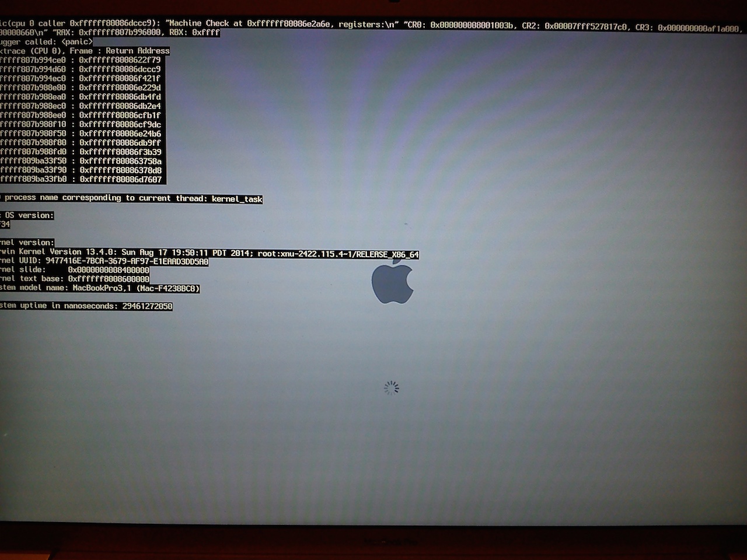The height and width of the screenshot is (560, 747).
Task: Click the uptime in nanoseconds 29461272050 line
Action: (x=86, y=306)
